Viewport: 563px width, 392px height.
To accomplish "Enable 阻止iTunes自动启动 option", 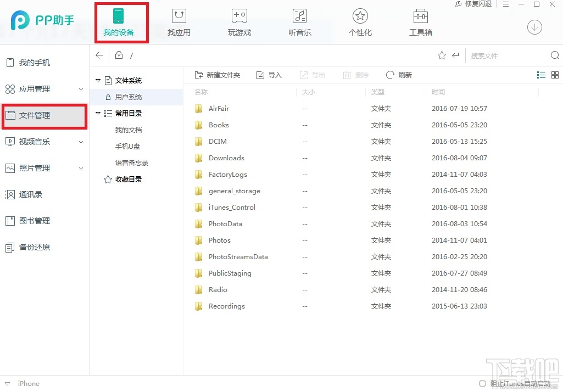I will [482, 384].
